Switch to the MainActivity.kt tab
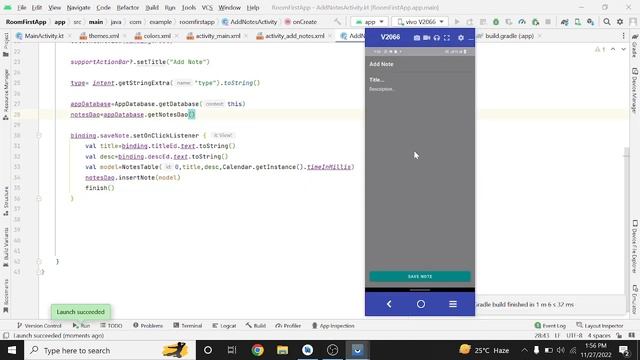Image resolution: width=640 pixels, height=360 pixels. coord(44,36)
